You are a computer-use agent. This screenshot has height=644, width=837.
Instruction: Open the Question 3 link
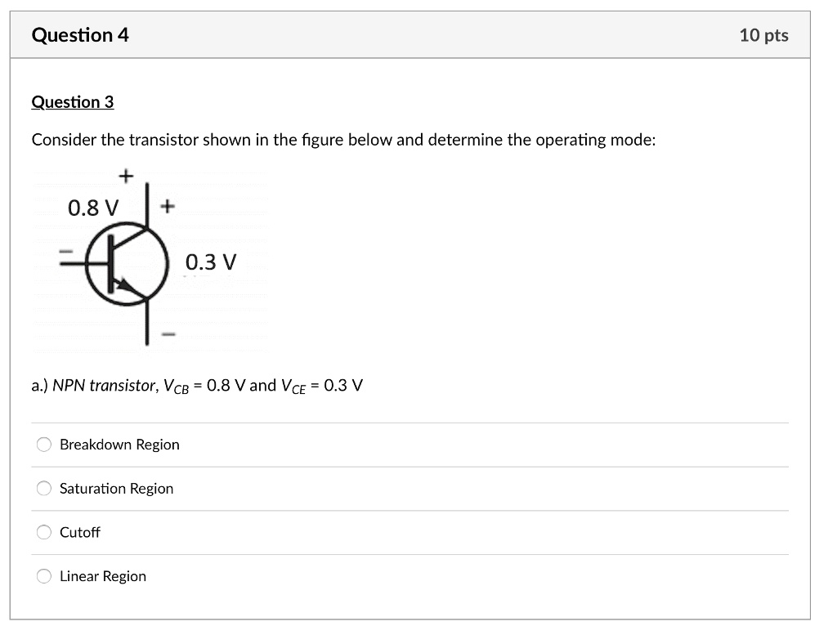tap(72, 101)
